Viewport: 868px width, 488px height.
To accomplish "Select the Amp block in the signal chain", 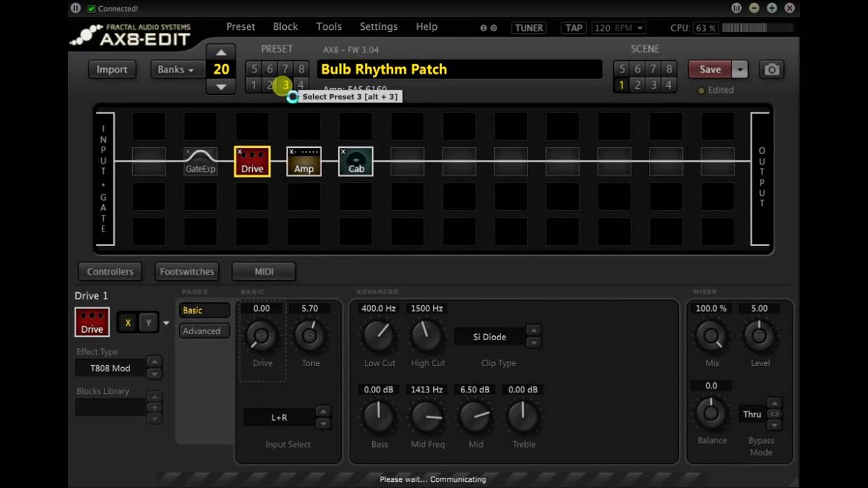I will click(x=304, y=161).
